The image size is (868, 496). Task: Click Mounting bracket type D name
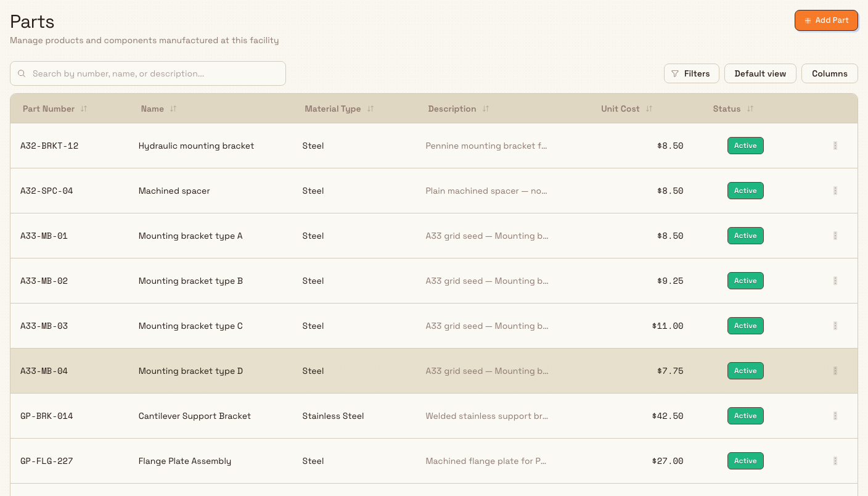pyautogui.click(x=190, y=371)
